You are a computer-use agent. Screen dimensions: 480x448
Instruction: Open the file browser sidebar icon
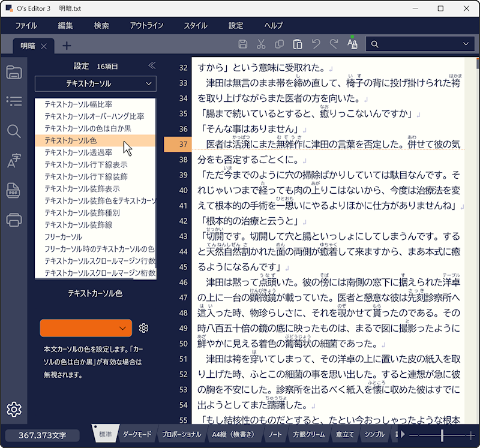[x=14, y=73]
